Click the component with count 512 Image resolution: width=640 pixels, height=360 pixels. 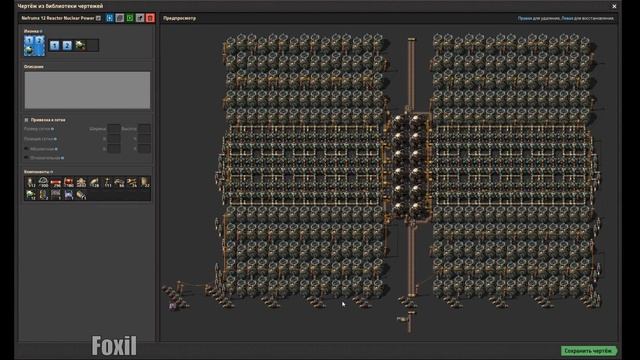pyautogui.click(x=31, y=182)
